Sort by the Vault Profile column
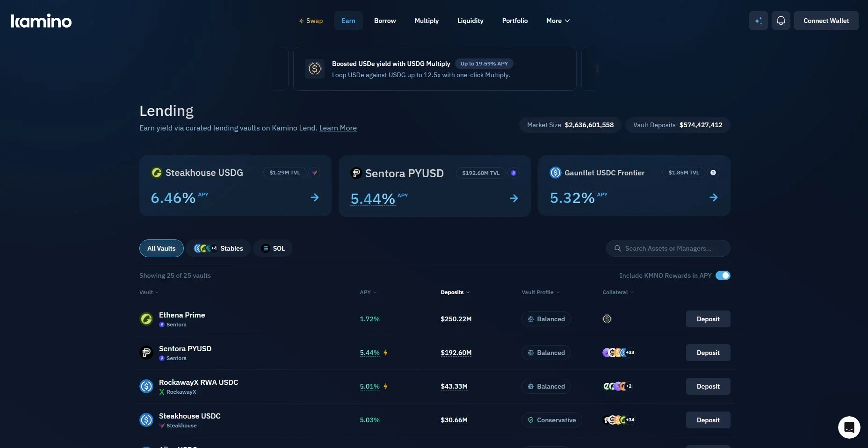The width and height of the screenshot is (868, 448). click(541, 292)
